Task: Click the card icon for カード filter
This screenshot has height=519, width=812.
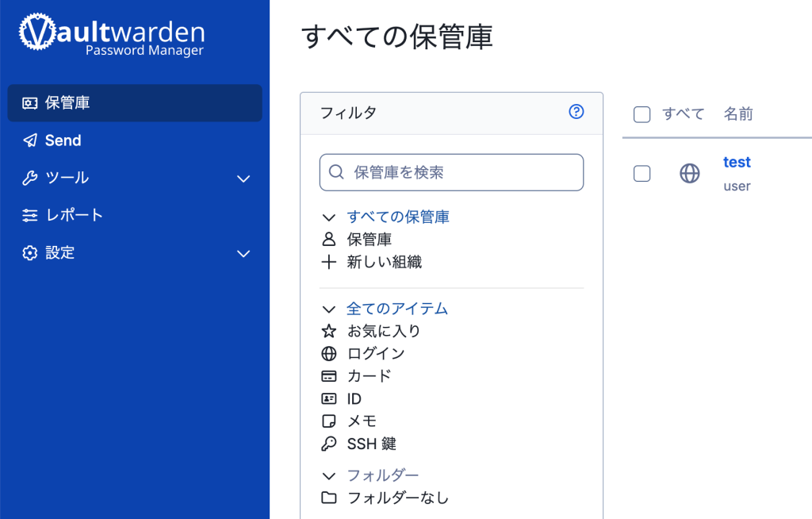Action: pyautogui.click(x=329, y=376)
